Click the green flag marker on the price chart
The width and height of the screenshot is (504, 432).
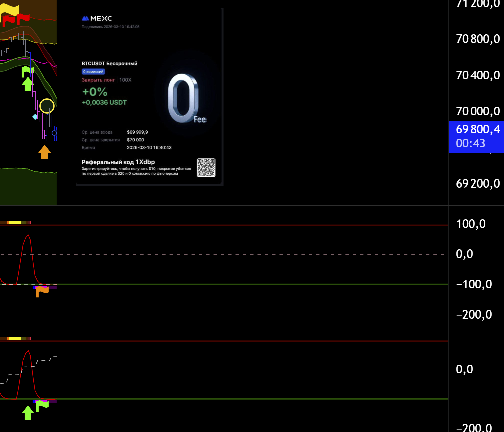point(27,71)
